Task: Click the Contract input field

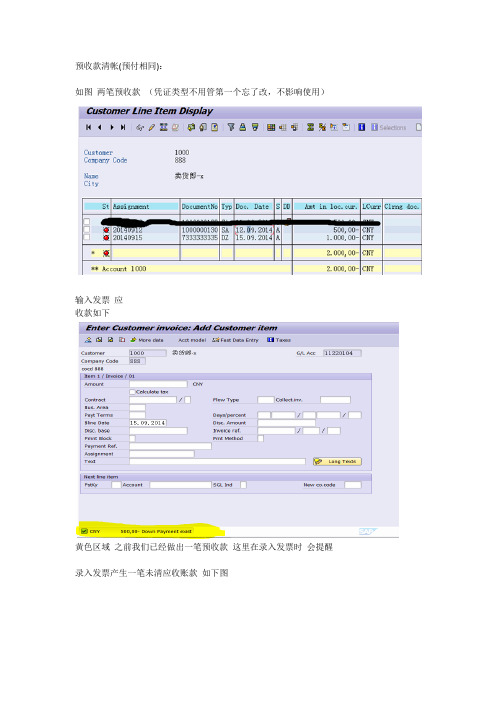Action: [x=153, y=400]
